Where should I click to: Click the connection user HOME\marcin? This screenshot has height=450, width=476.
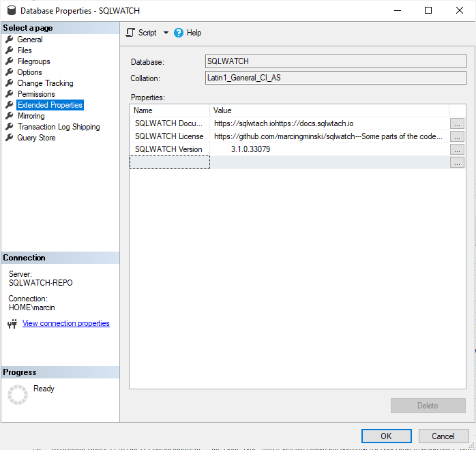tap(31, 307)
